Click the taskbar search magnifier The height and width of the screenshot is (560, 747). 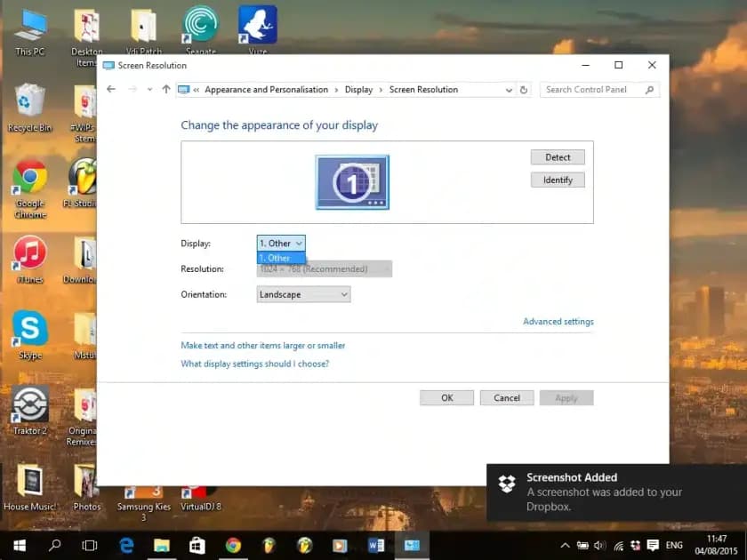[x=55, y=545]
